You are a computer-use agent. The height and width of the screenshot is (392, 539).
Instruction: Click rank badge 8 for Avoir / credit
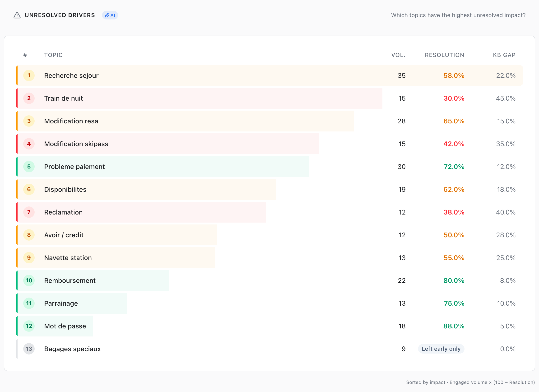coord(29,235)
